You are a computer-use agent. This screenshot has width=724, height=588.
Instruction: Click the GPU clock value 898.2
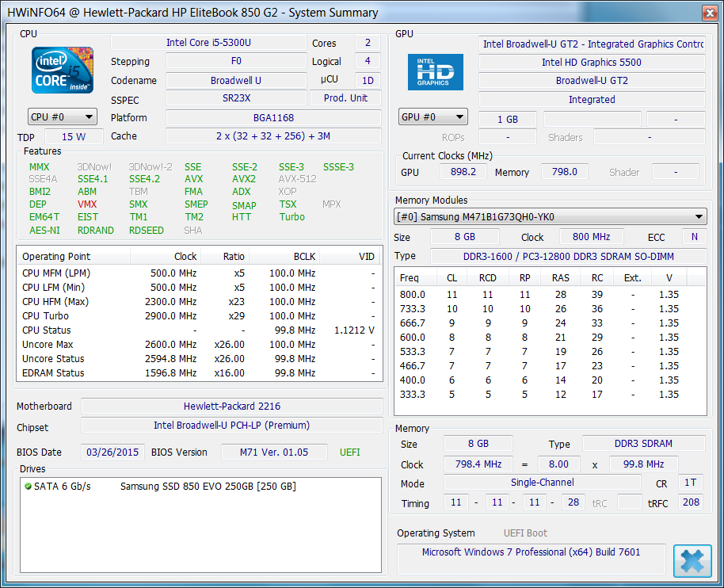463,172
